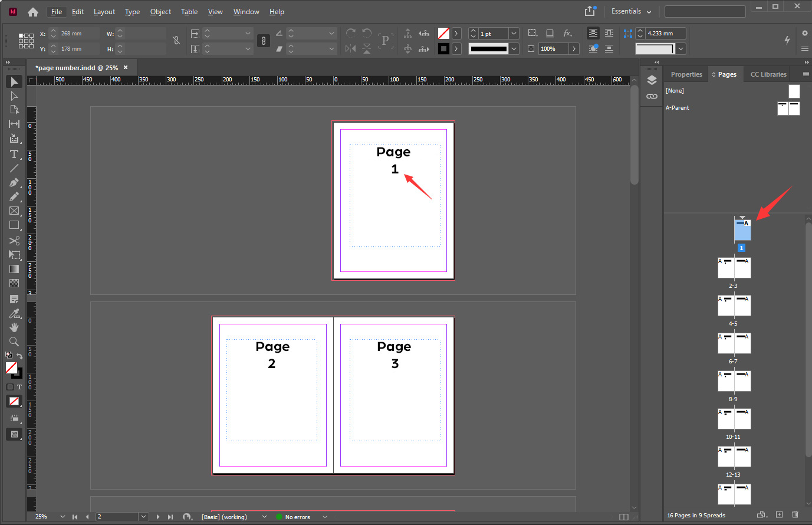Select the Free Transform tool
This screenshot has width=812, height=525.
14,255
